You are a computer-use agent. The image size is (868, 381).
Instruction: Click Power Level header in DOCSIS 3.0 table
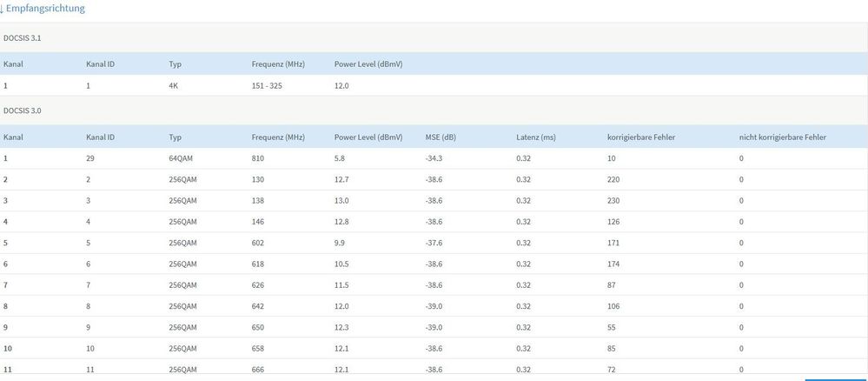click(368, 137)
